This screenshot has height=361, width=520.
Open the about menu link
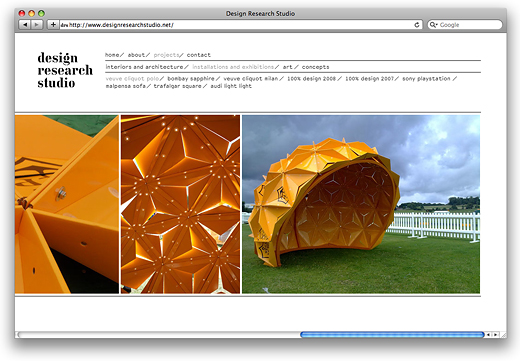[x=136, y=55]
